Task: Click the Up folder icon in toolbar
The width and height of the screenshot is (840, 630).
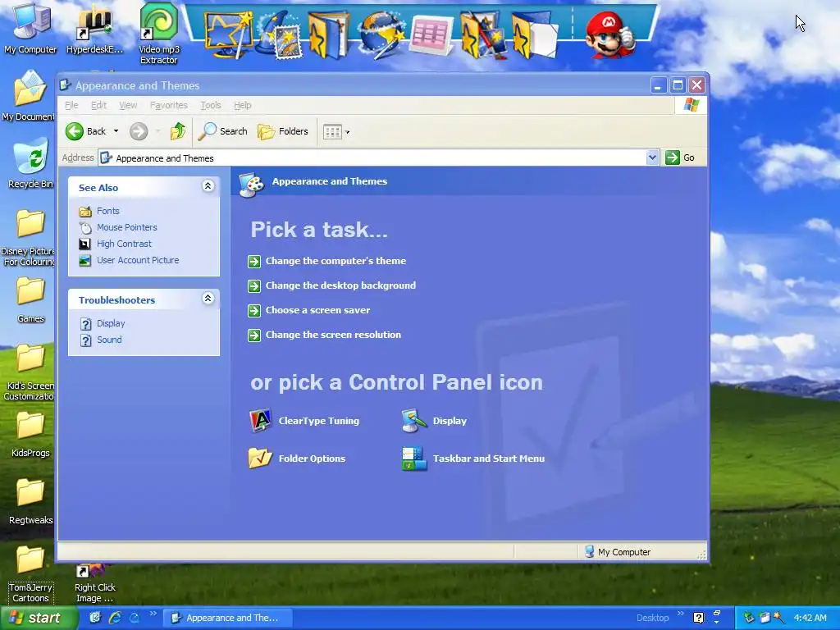Action: tap(178, 131)
